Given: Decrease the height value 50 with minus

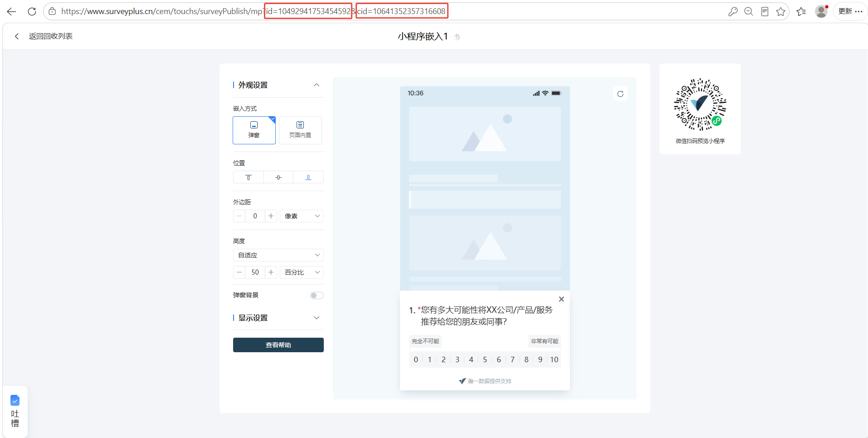Looking at the screenshot, I should click(239, 272).
